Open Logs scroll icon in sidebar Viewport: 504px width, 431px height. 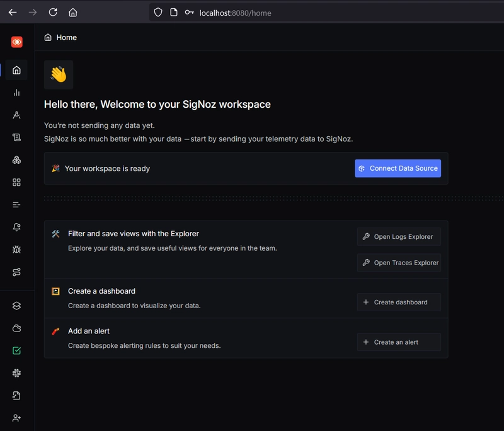point(17,137)
